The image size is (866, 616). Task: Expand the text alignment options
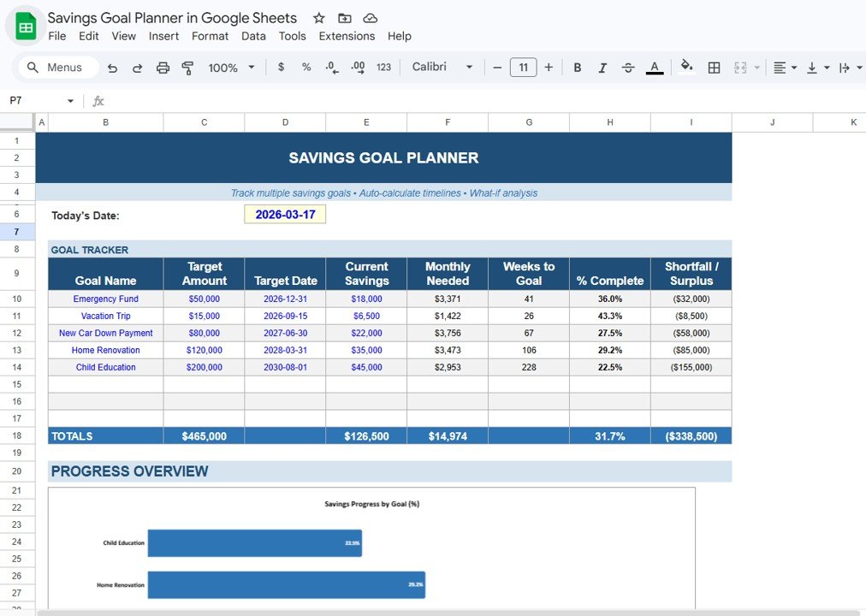pos(794,67)
